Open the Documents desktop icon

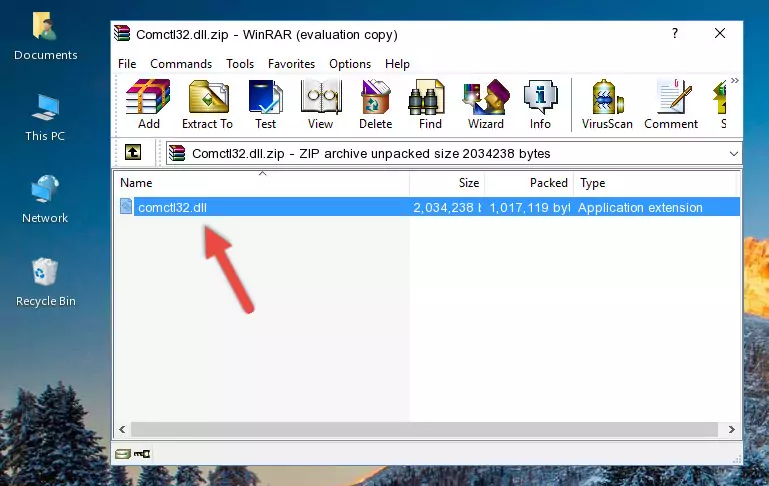(x=45, y=36)
